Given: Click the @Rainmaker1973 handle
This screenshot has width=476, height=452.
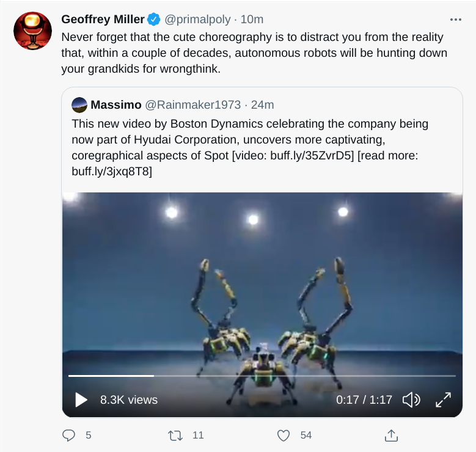Looking at the screenshot, I should [192, 104].
